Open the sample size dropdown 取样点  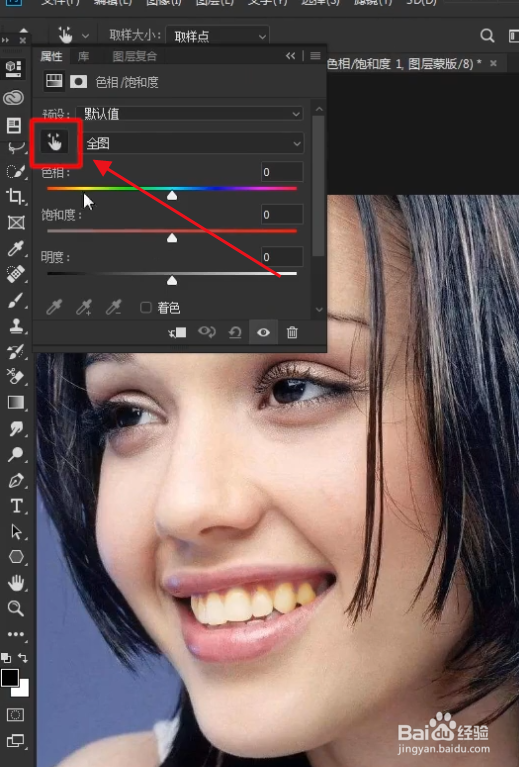tap(217, 36)
